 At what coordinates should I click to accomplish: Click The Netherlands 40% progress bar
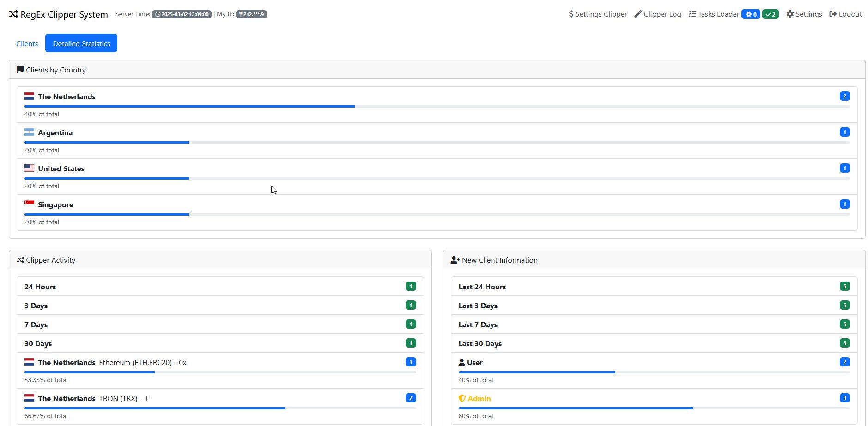tap(189, 107)
